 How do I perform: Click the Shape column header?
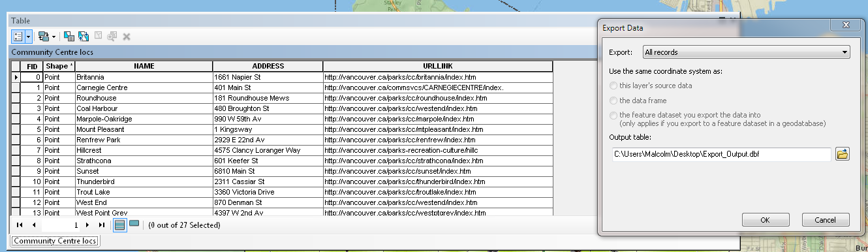[59, 67]
